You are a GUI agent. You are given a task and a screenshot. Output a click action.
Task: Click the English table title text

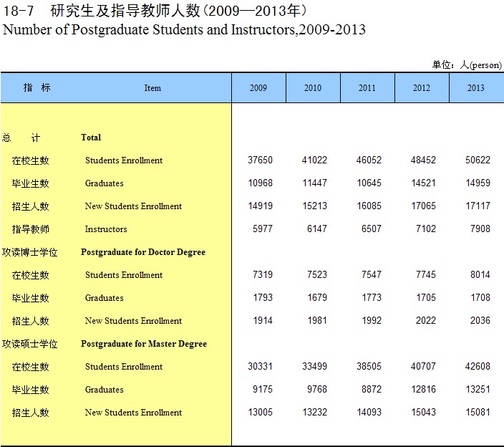pos(185,30)
